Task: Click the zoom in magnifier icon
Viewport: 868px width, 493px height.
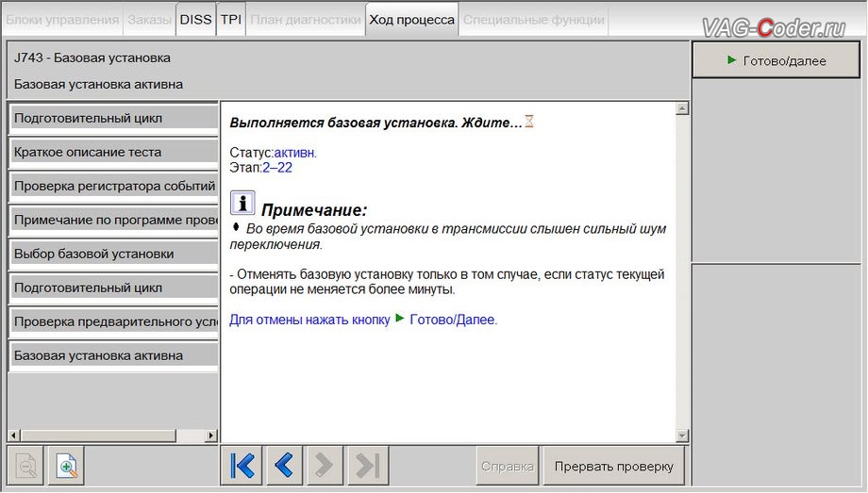Action: point(66,466)
